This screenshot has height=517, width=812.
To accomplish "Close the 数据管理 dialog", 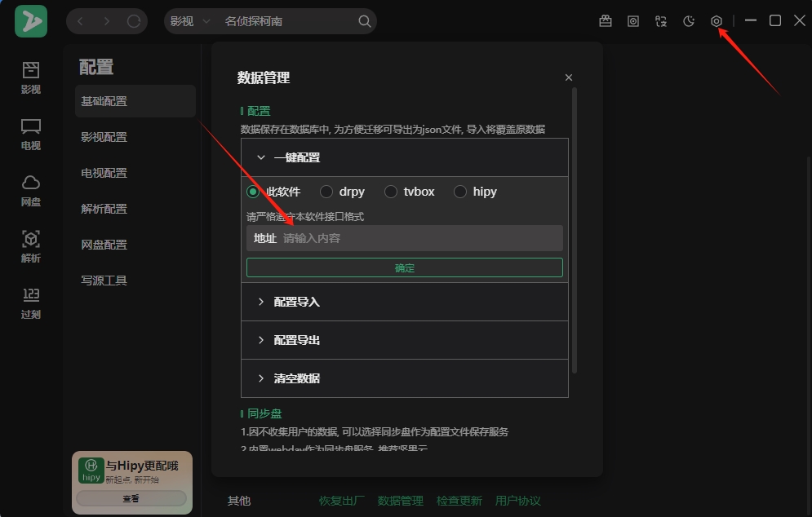I will [x=569, y=77].
